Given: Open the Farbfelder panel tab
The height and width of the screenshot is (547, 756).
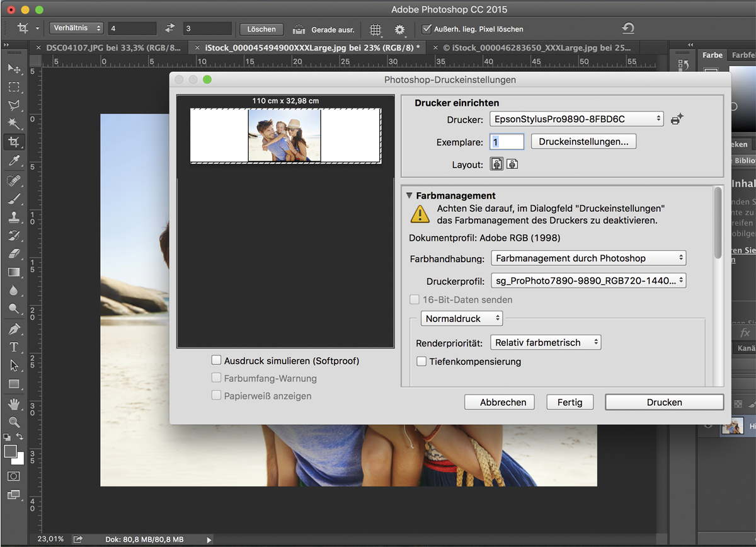Looking at the screenshot, I should tap(742, 55).
